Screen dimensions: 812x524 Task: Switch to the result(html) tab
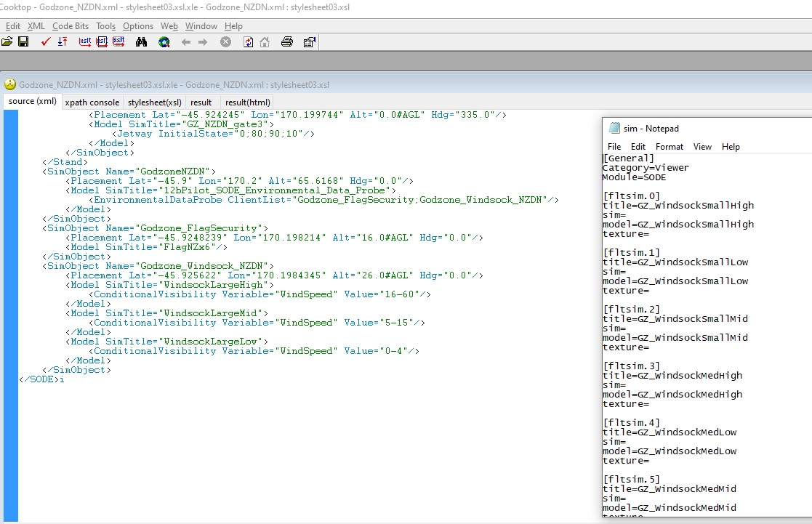pyautogui.click(x=248, y=102)
